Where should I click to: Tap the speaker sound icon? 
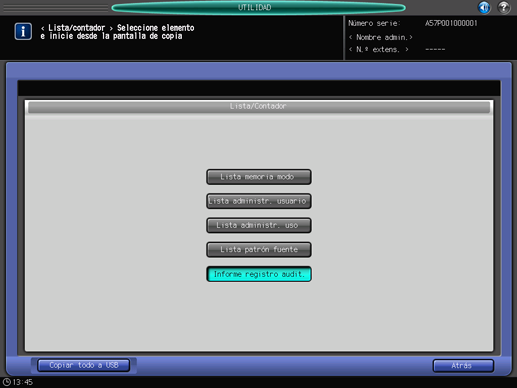pos(484,7)
